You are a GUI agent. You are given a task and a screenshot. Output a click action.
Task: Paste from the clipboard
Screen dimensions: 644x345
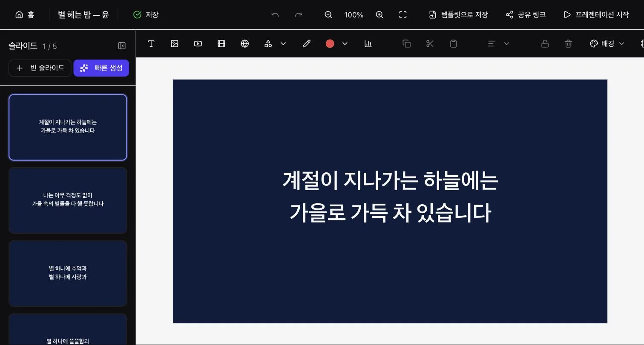pyautogui.click(x=453, y=43)
